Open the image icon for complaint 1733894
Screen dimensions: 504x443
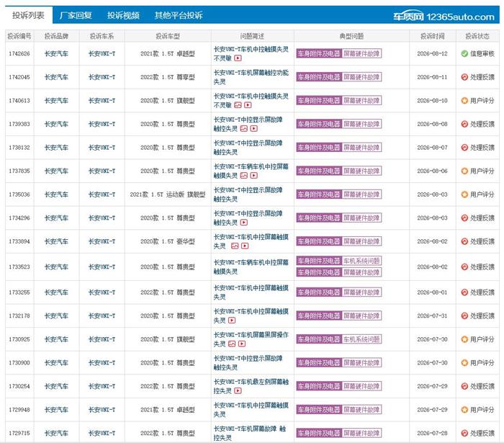(235, 246)
